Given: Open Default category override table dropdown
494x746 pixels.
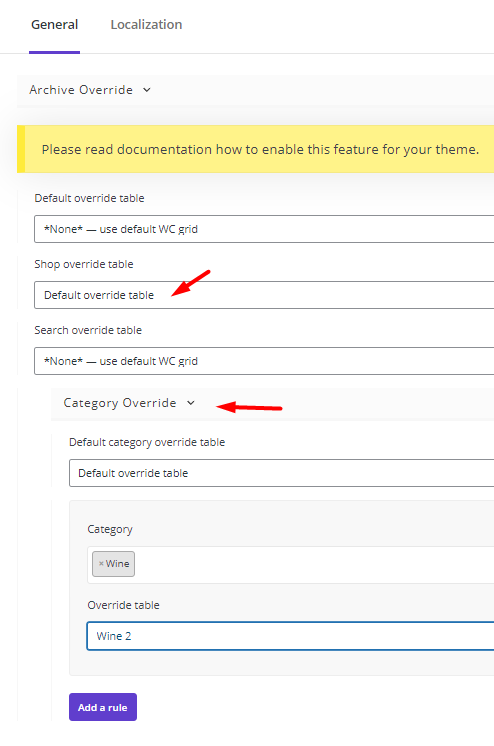Looking at the screenshot, I should click(x=282, y=473).
